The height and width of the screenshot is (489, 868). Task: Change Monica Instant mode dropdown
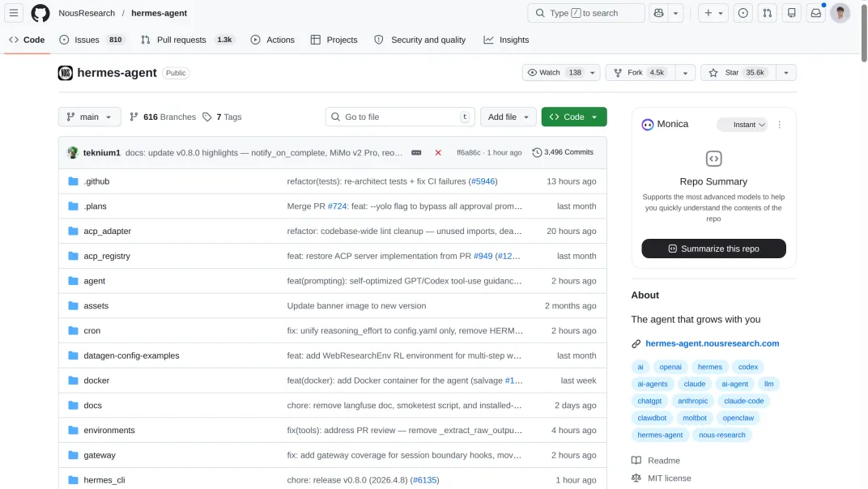(x=742, y=125)
